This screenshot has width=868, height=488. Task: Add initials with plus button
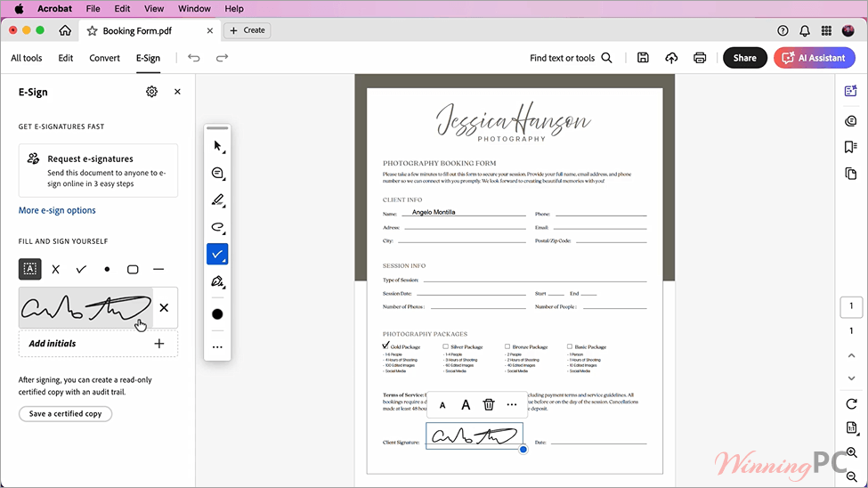coord(158,344)
